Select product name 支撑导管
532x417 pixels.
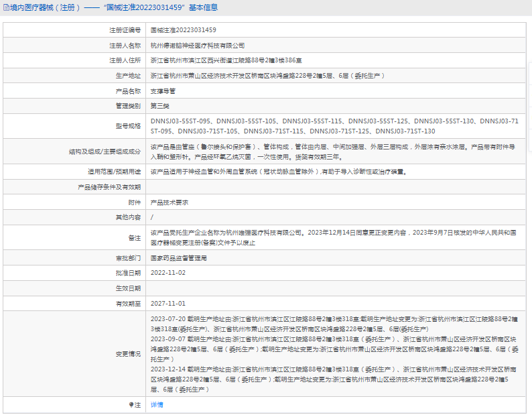[x=163, y=91]
